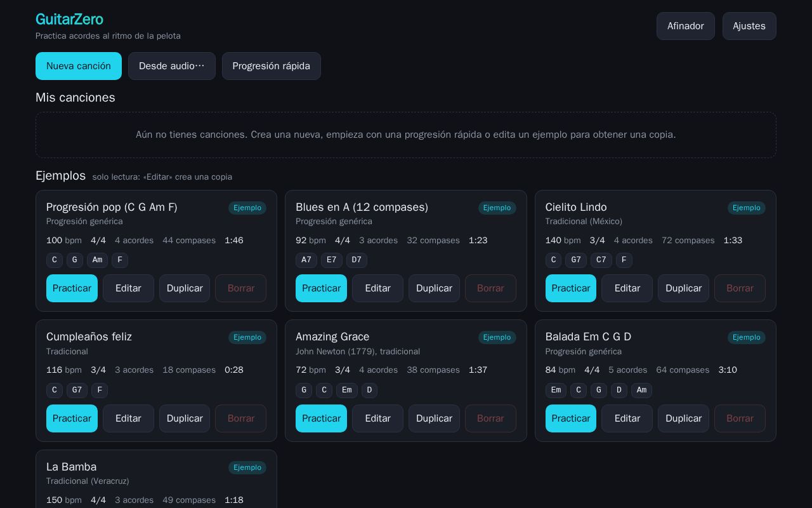Viewport: 812px width, 508px height.
Task: Select the D7 chord chip
Action: tap(357, 260)
